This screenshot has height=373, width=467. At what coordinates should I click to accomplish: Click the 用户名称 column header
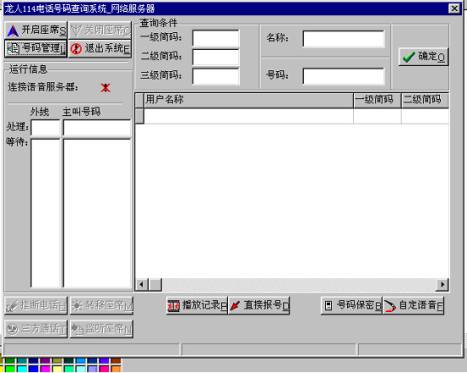248,100
